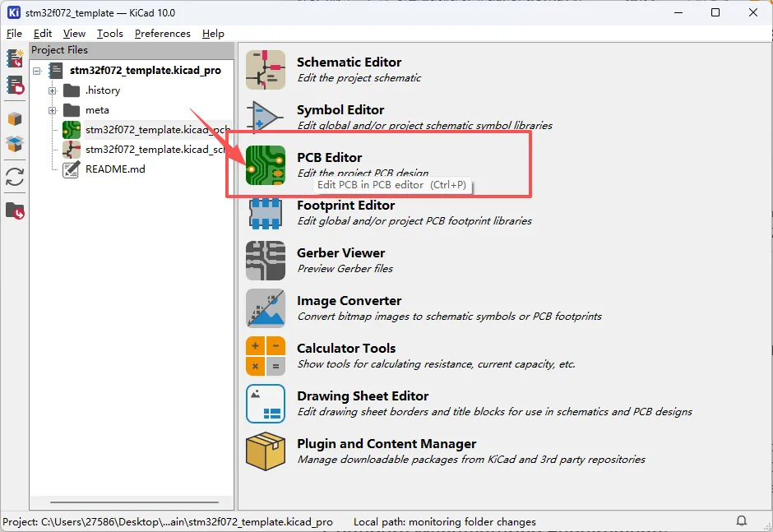Image resolution: width=773 pixels, height=532 pixels.
Task: Select the .history folder name
Action: 103,90
